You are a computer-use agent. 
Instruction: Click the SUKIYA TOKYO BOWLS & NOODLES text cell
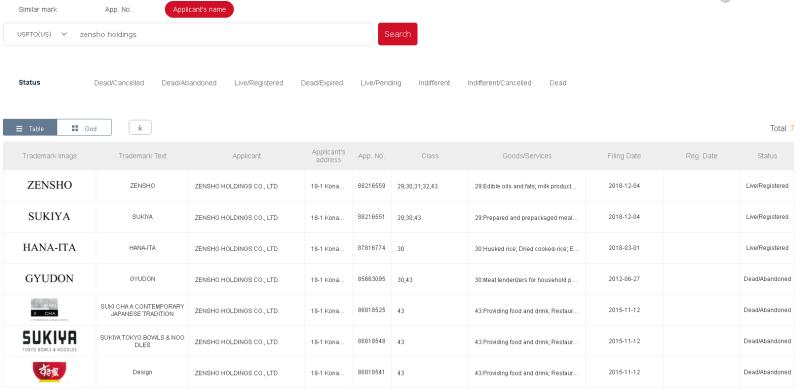(142, 341)
